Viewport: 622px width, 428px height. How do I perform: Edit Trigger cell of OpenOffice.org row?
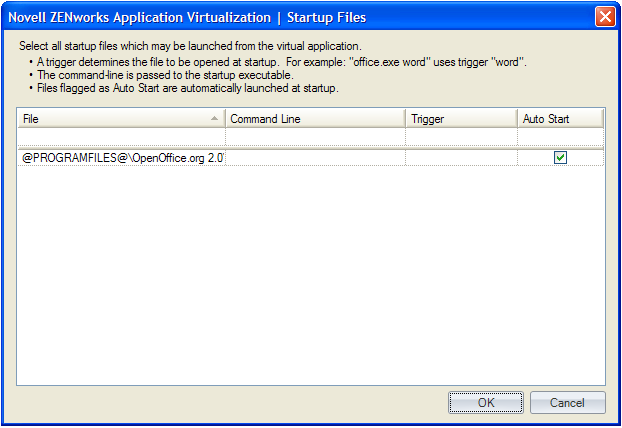click(x=460, y=158)
